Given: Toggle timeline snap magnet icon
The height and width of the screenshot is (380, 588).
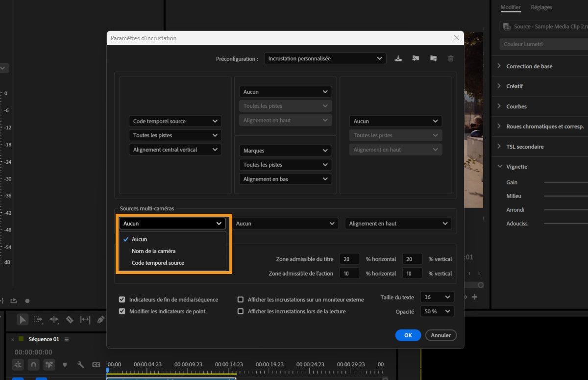Looking at the screenshot, I should point(33,365).
